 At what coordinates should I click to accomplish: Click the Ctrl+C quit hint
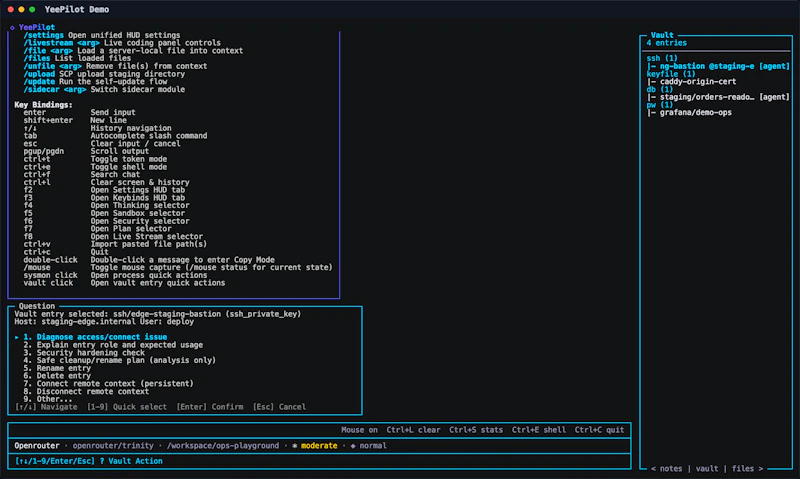click(x=599, y=430)
